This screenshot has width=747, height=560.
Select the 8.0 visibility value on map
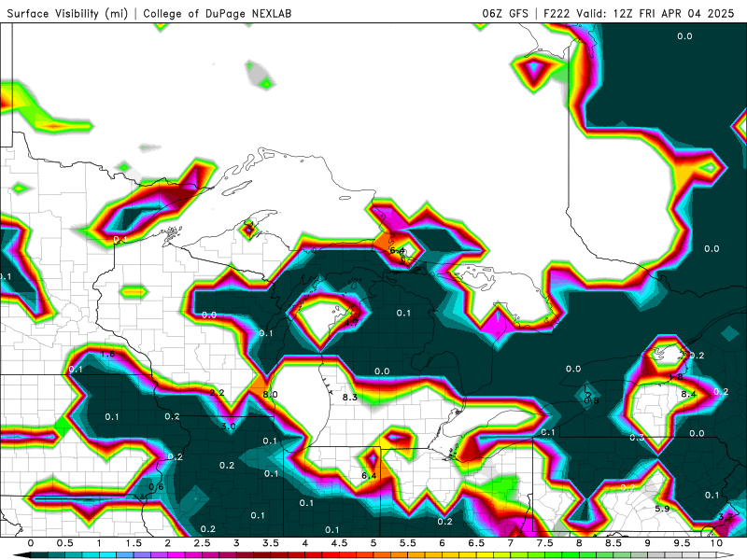tap(270, 394)
